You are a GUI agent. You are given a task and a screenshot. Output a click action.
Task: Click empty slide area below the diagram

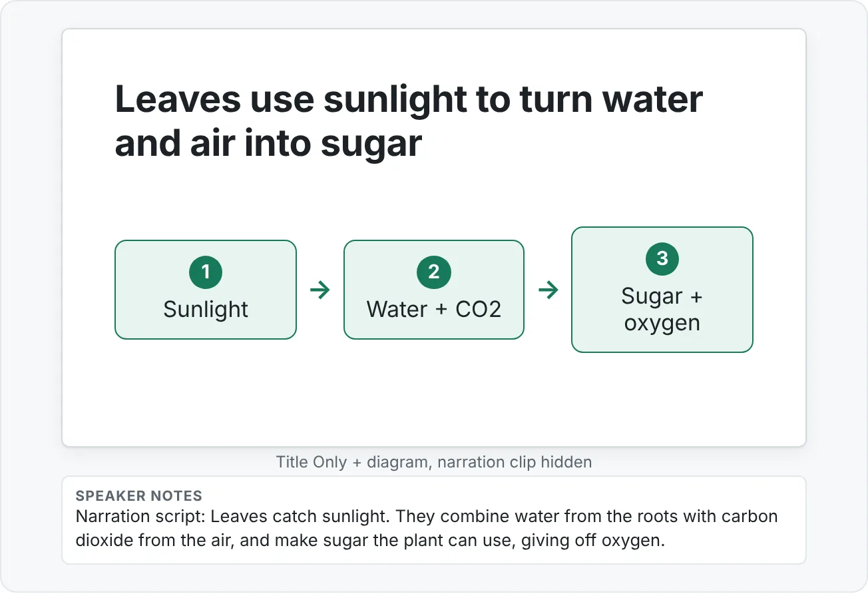434,400
